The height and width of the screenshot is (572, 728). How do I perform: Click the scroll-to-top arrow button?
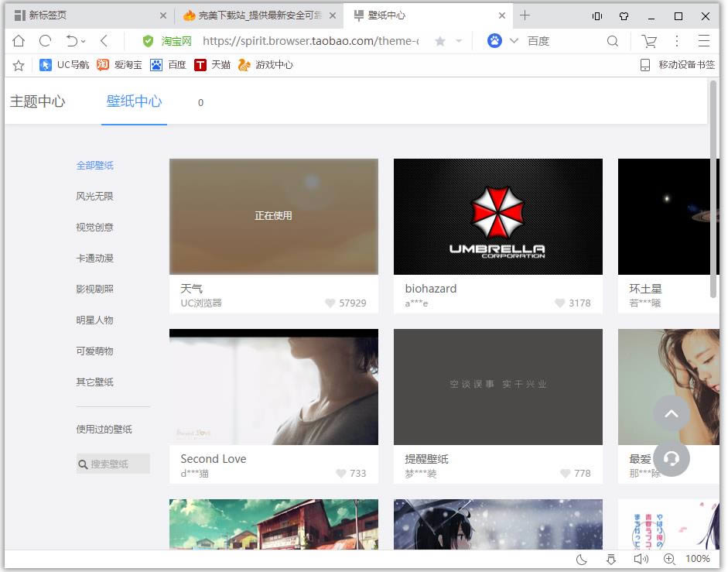click(671, 413)
